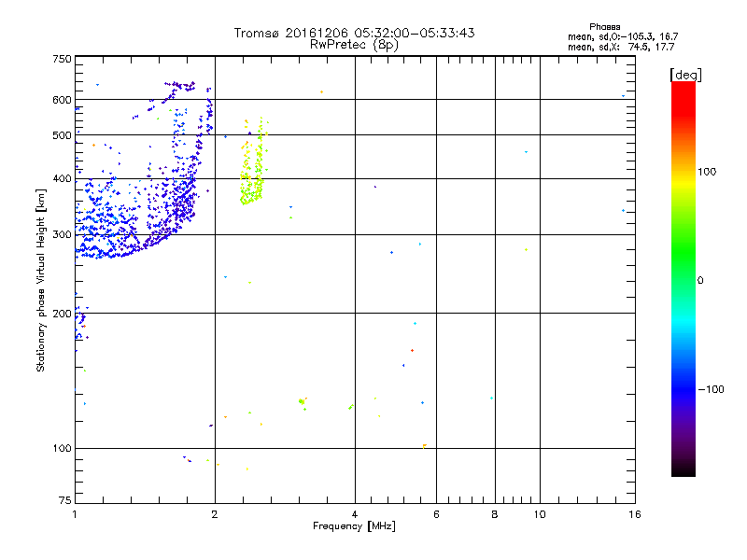Click the red data point near 5 MHz
Image resolution: width=747 pixels, height=560 pixels.
(x=412, y=351)
